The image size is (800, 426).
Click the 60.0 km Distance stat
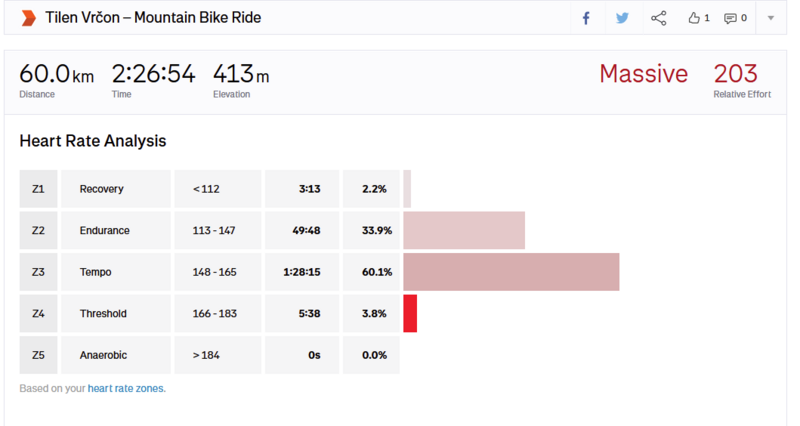(x=56, y=75)
